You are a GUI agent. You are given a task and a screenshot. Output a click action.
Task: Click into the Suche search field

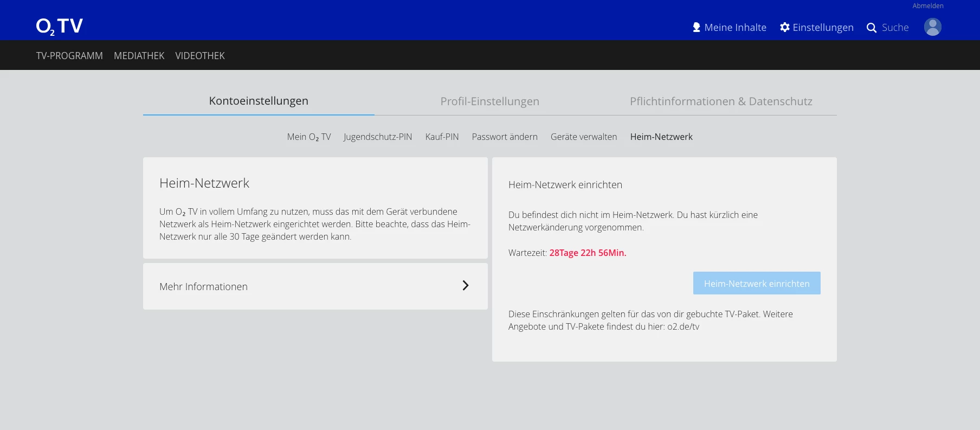(895, 28)
